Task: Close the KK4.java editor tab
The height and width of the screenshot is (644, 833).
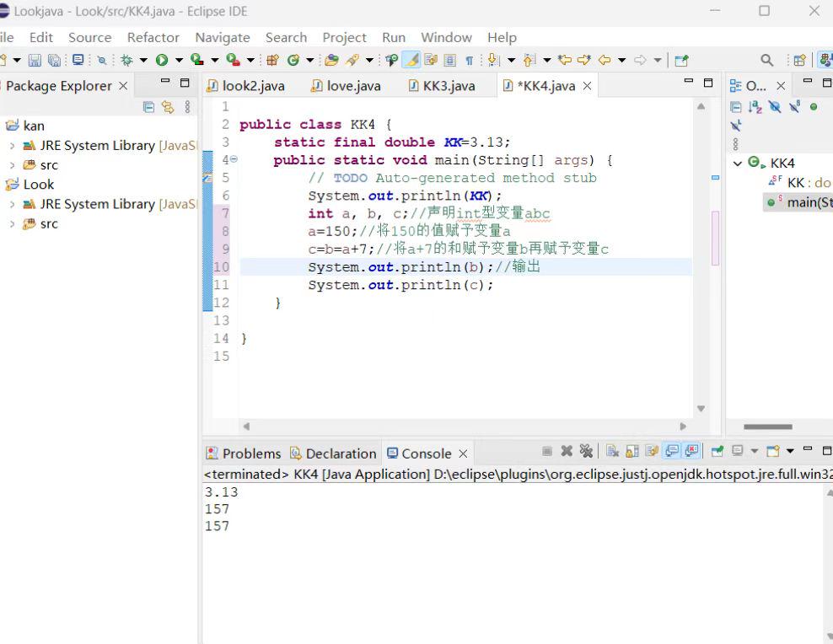Action: (x=587, y=86)
